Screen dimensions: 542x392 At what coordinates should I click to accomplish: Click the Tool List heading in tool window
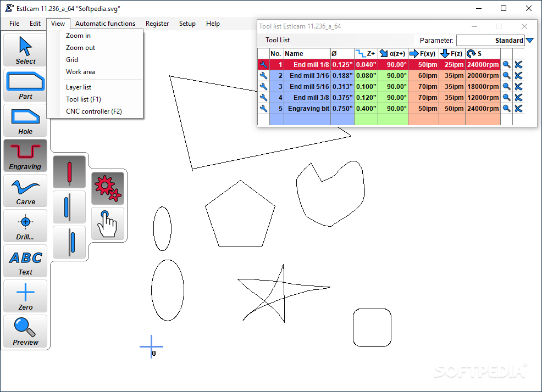pyautogui.click(x=278, y=40)
